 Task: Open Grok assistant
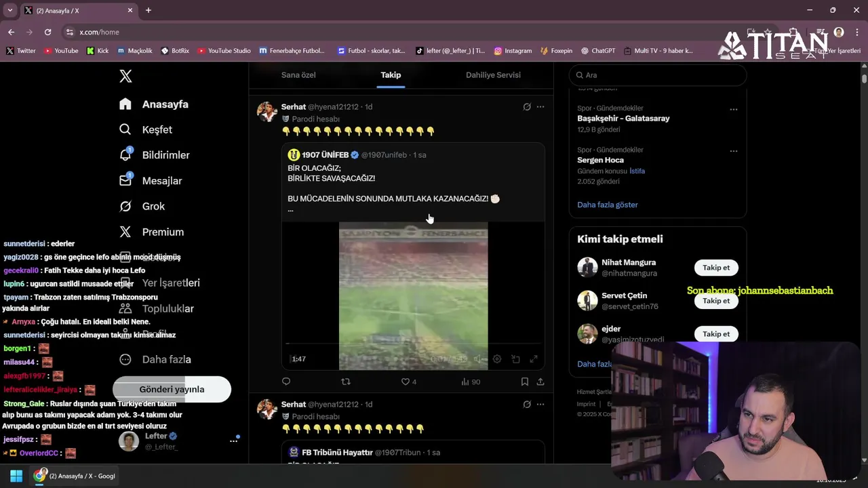click(142, 206)
